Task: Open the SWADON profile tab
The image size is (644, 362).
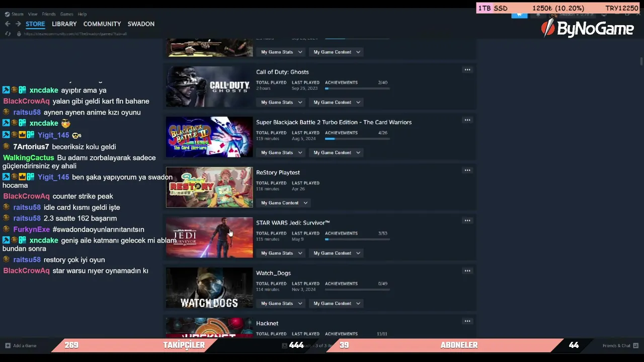Action: tap(141, 24)
